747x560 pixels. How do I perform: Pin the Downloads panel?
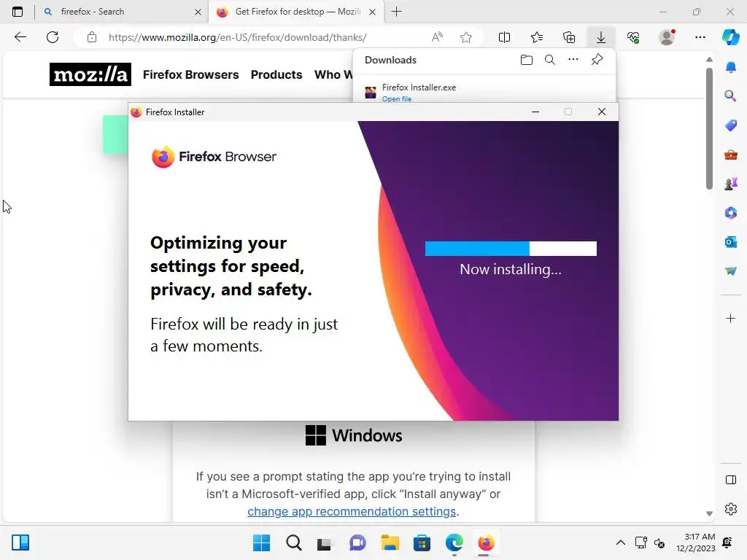[597, 60]
